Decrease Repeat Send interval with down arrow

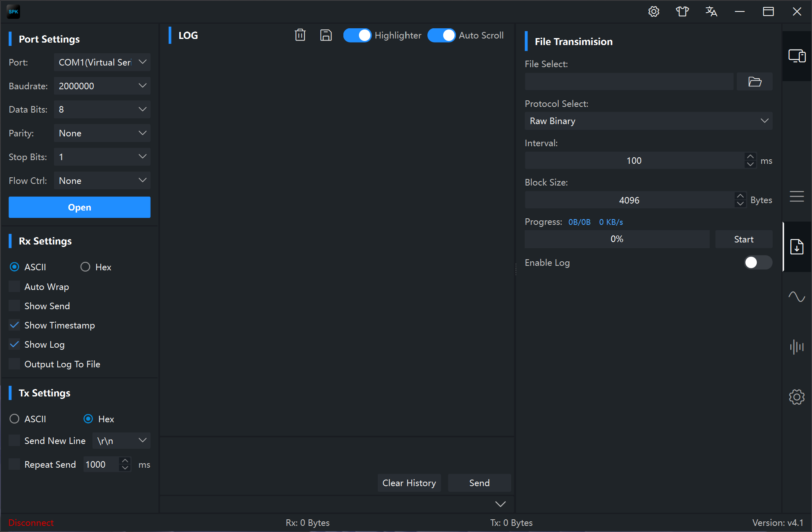(x=125, y=468)
